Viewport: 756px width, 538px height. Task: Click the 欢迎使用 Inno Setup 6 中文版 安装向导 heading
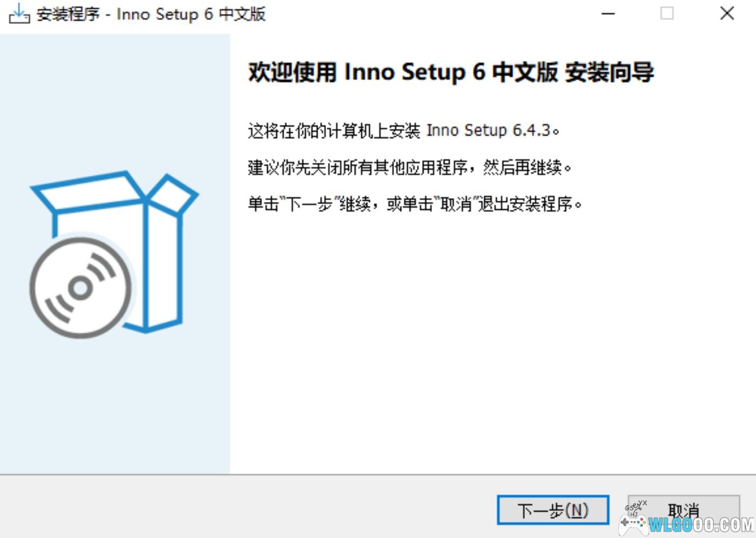(451, 72)
